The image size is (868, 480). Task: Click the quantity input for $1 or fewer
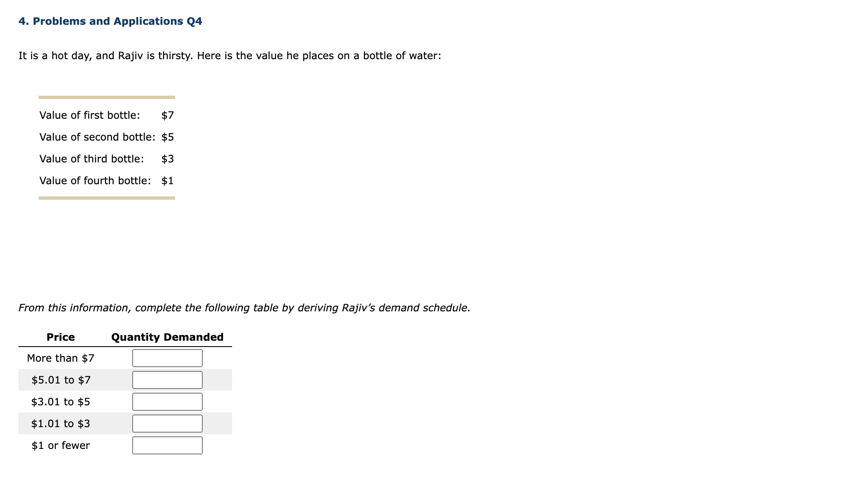[x=167, y=446]
